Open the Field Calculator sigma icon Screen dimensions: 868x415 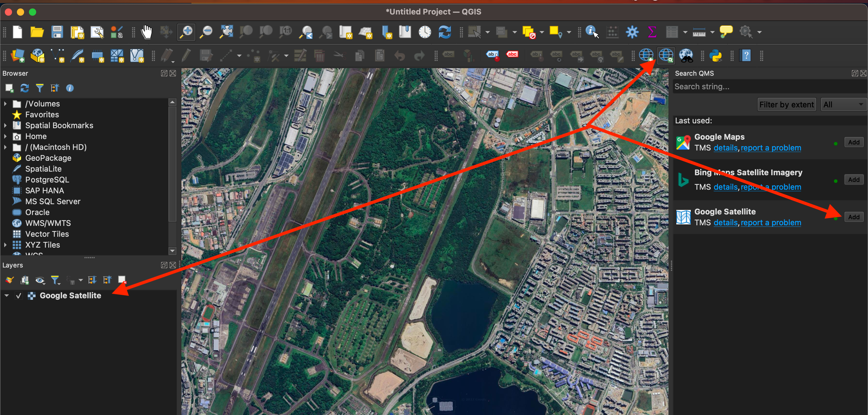tap(652, 32)
